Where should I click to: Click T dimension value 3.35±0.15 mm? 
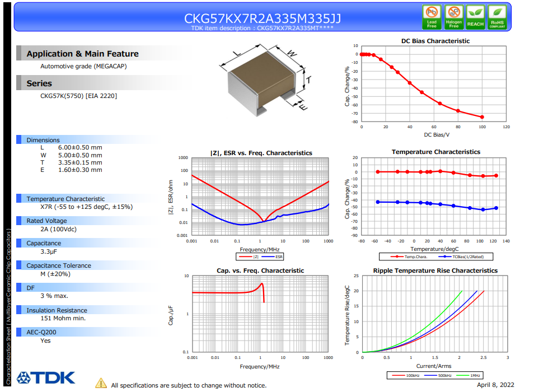[80, 162]
